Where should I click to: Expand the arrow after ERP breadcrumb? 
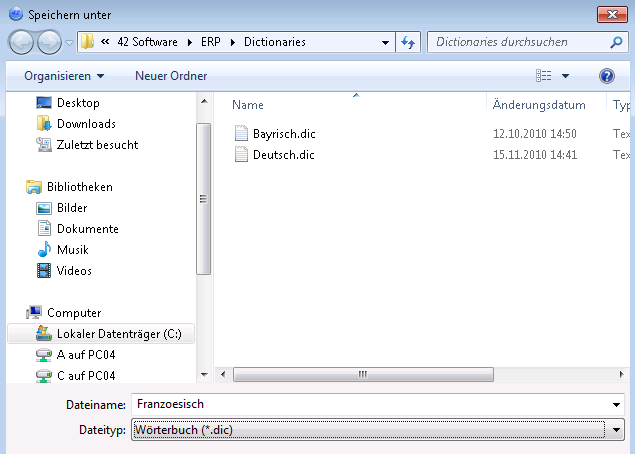tap(232, 42)
